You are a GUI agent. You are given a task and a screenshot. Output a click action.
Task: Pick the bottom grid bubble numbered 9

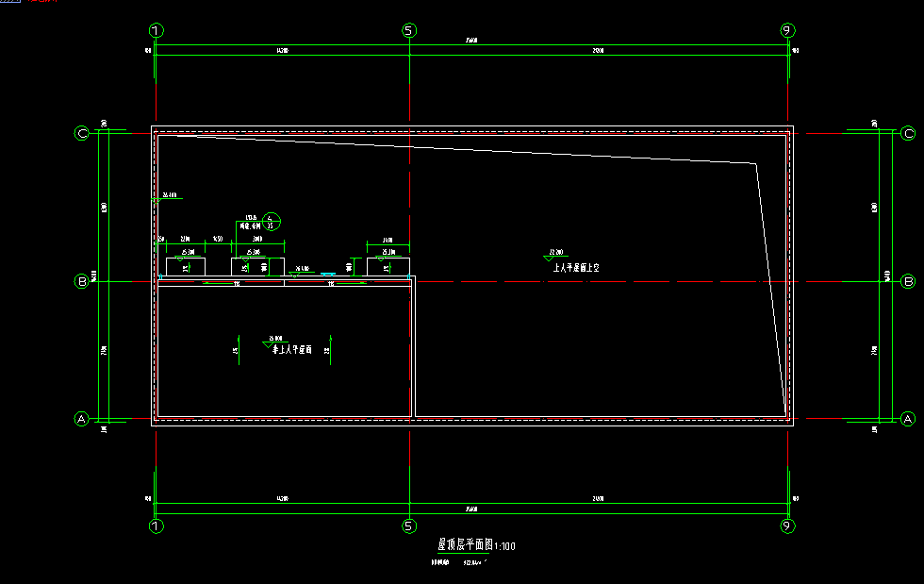(788, 524)
